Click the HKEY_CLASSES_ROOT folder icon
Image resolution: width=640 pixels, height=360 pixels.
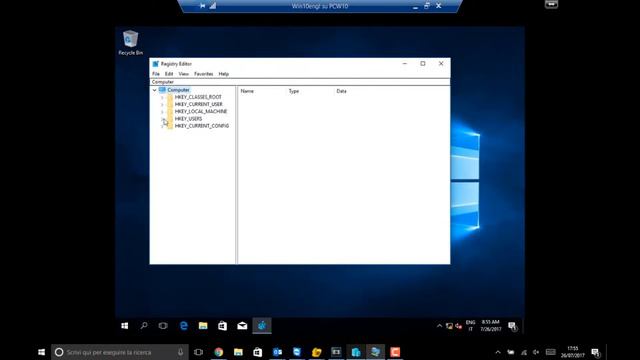(170, 97)
